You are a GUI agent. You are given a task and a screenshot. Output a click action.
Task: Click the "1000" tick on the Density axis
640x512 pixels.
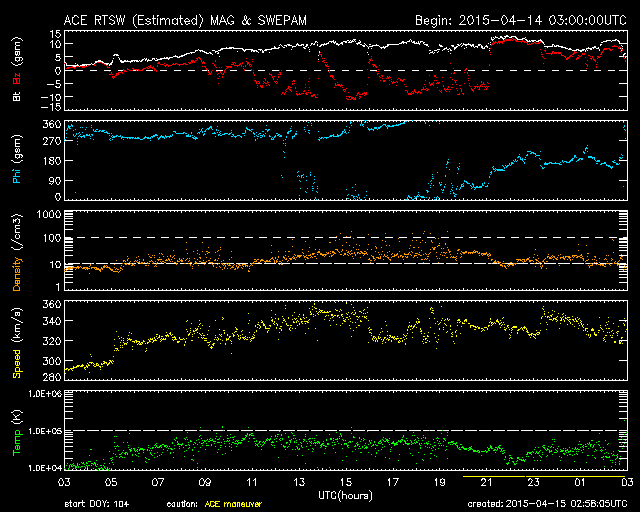(49, 215)
